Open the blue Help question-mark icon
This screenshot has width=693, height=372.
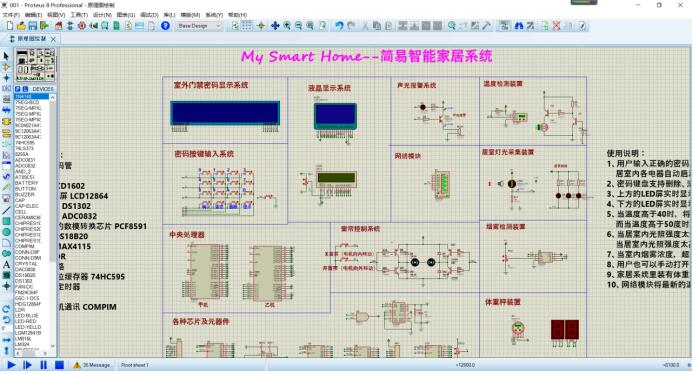(x=165, y=26)
